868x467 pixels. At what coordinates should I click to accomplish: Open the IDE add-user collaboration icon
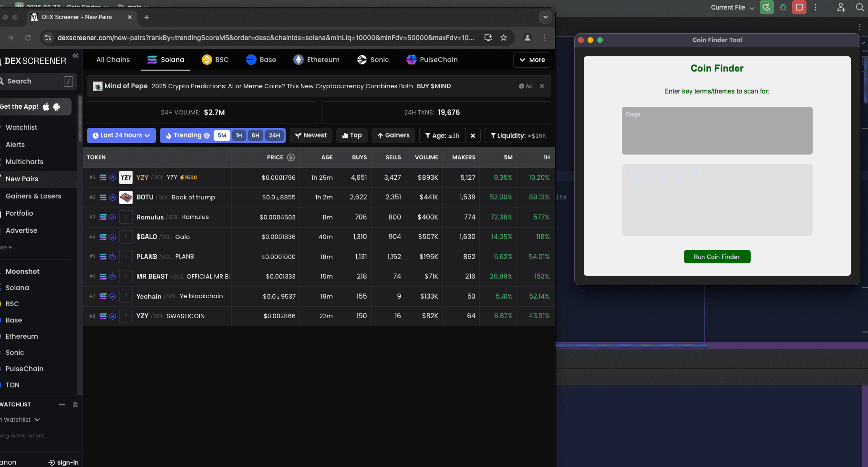tap(841, 7)
